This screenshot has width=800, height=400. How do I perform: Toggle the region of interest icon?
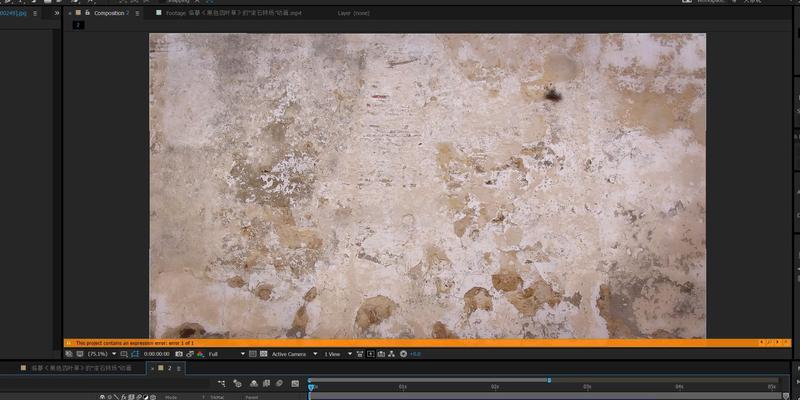click(x=123, y=354)
